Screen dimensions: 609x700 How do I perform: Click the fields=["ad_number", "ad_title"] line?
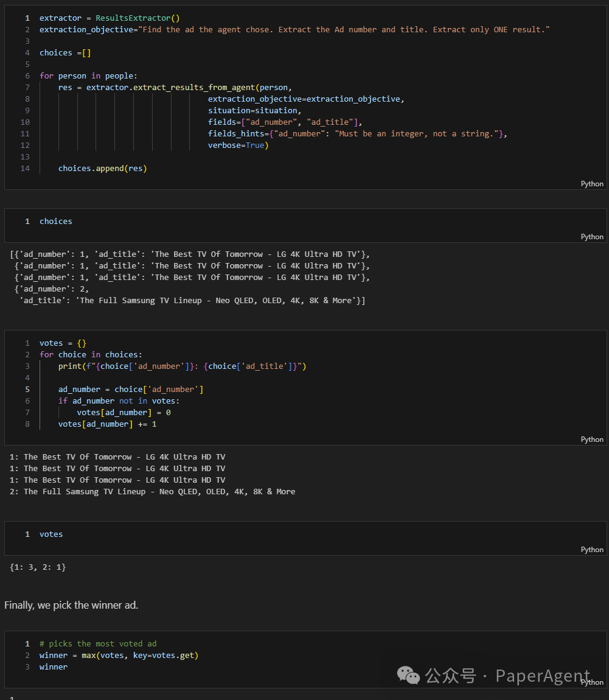(x=285, y=122)
